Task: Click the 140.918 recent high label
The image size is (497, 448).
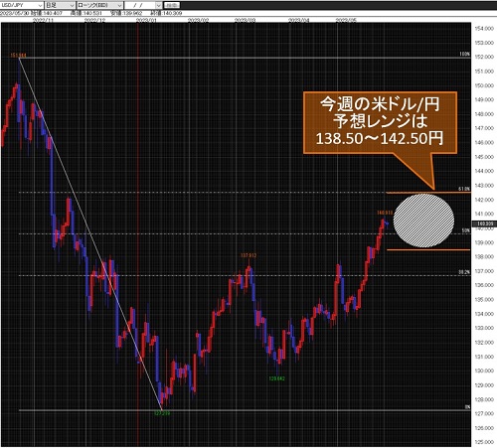Action: pyautogui.click(x=385, y=213)
